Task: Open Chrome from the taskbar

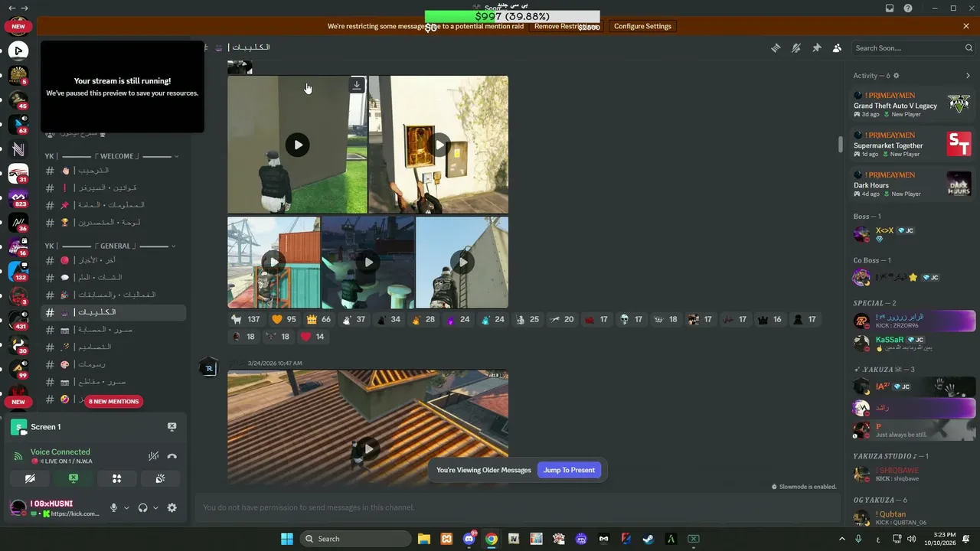Action: pos(492,539)
